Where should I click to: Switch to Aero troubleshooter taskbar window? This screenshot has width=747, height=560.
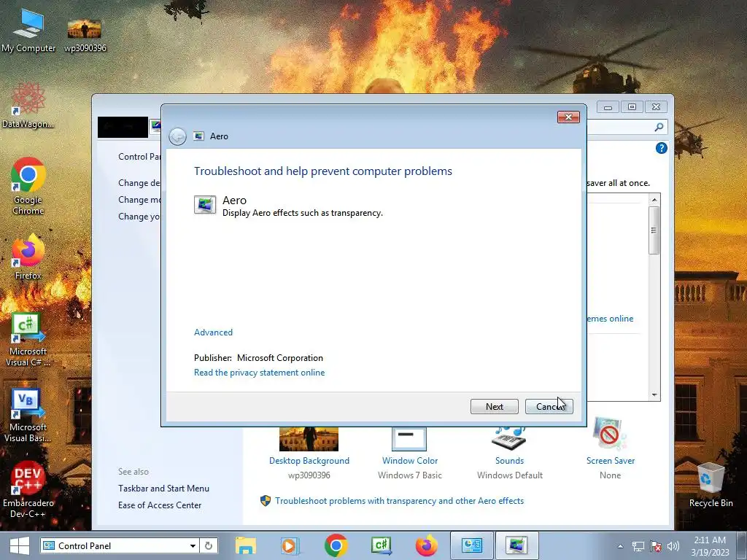[517, 545]
